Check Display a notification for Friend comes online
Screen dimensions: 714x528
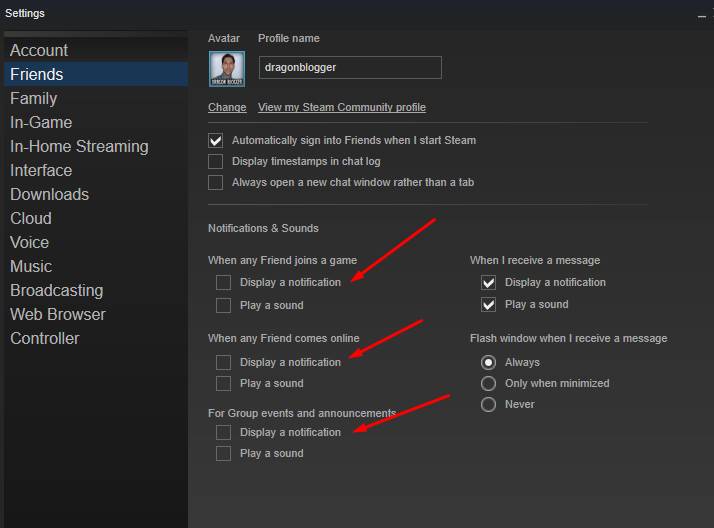pyautogui.click(x=223, y=362)
